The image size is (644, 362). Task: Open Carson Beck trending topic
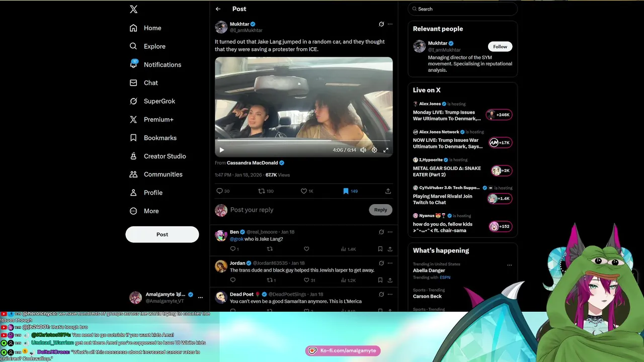427,296
